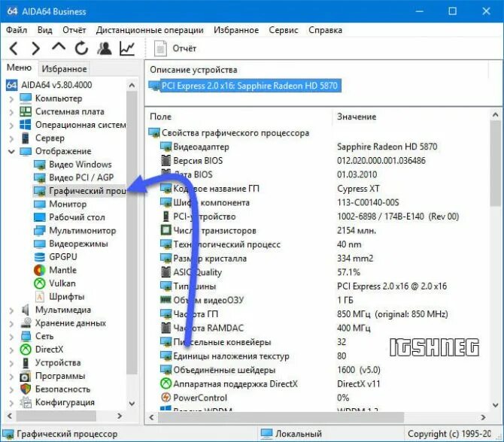Click details pane horizontal scroll right arrow
This screenshot has width=504, height=442.
coord(483,417)
